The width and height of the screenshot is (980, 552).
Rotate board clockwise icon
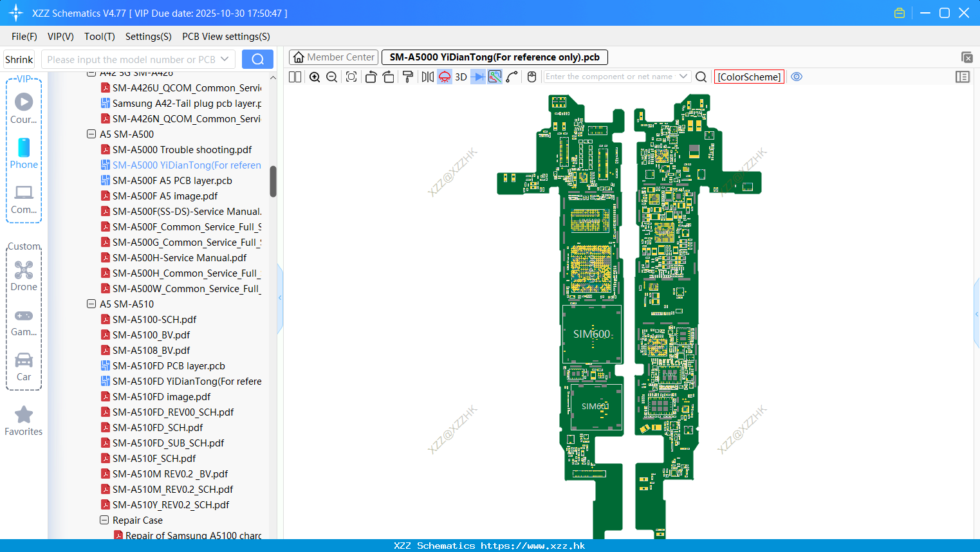coord(389,77)
